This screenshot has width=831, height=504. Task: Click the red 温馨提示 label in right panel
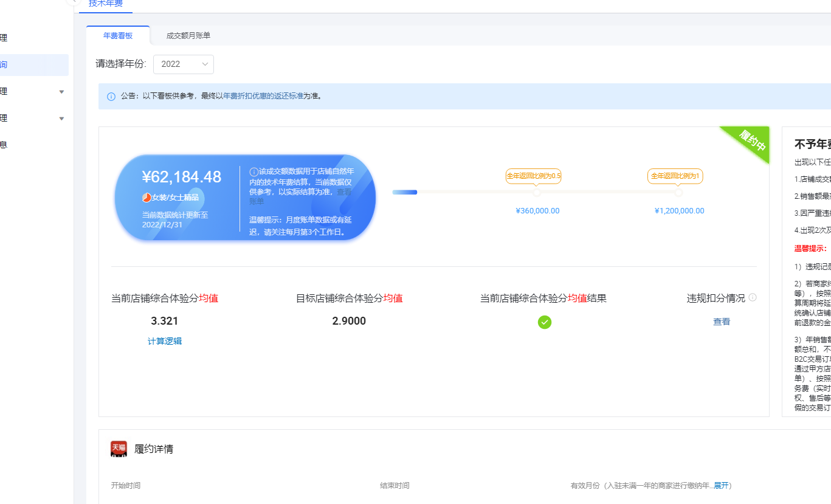click(x=810, y=249)
